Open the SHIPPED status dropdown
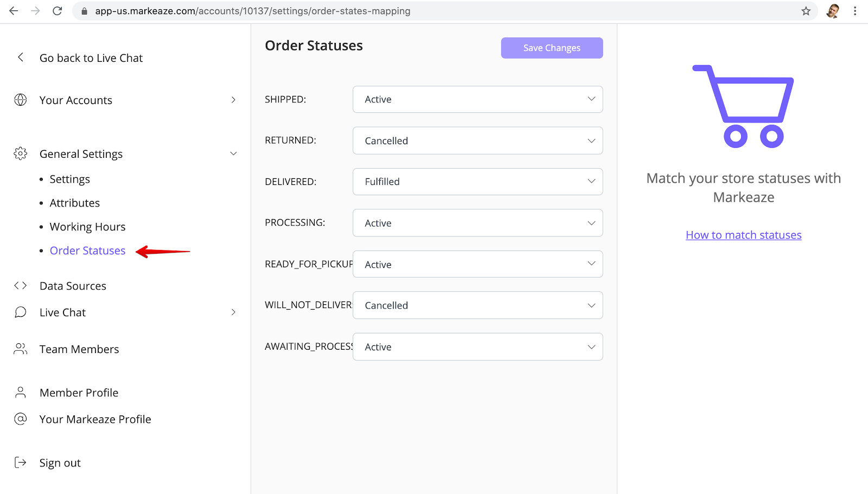 tap(477, 99)
